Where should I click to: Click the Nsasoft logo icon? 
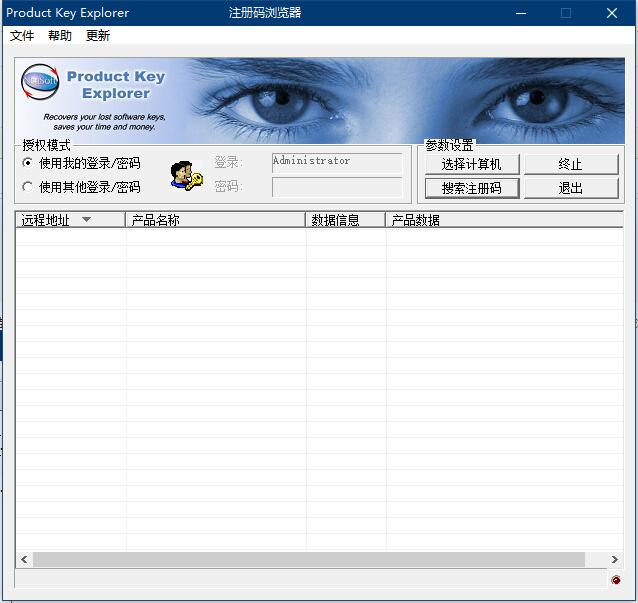(40, 82)
